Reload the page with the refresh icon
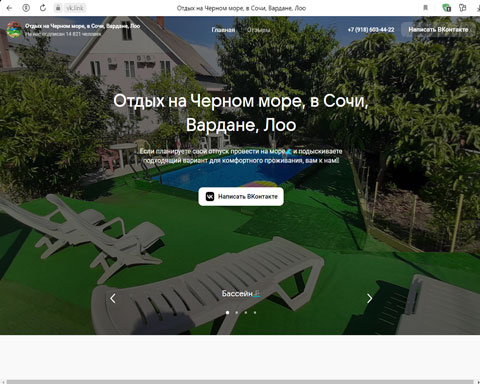 pyautogui.click(x=43, y=8)
